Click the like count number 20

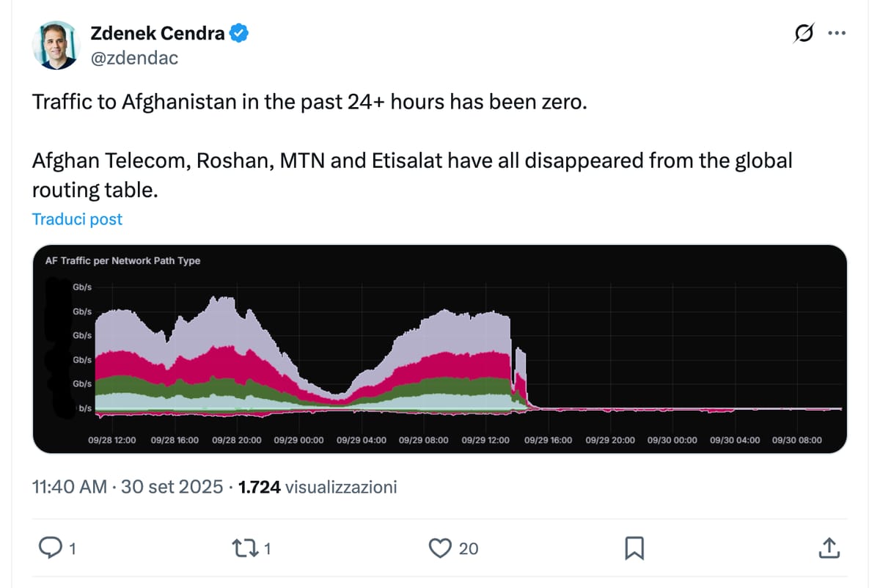point(469,548)
